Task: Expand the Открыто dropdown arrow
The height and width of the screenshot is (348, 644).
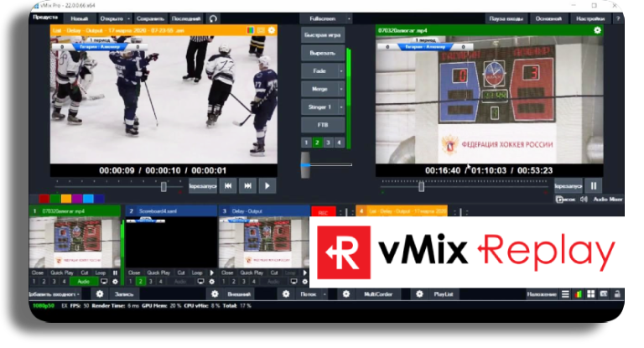Action: (x=128, y=18)
